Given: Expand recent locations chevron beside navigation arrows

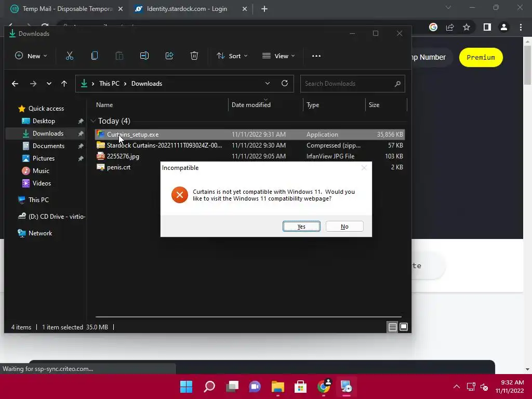Looking at the screenshot, I should click(x=49, y=84).
